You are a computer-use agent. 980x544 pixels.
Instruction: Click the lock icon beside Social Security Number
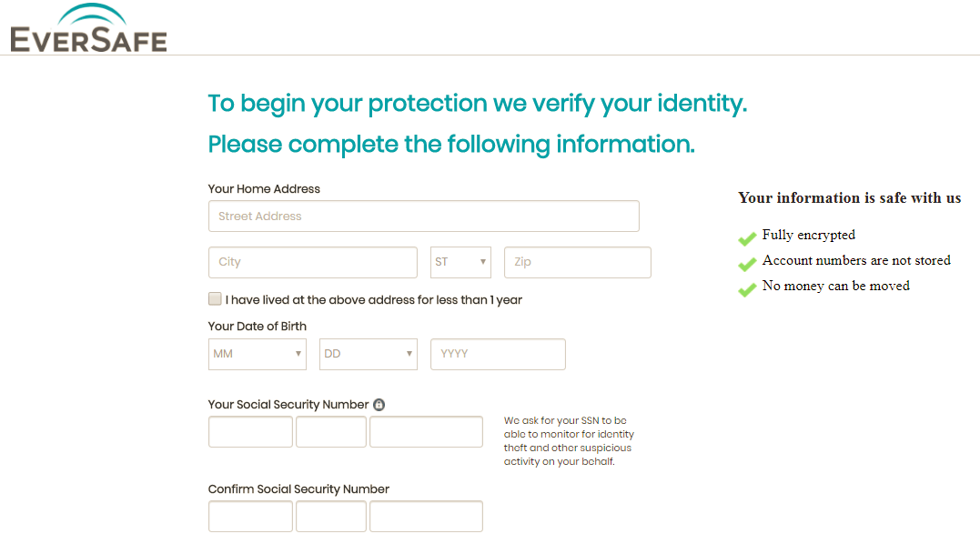[x=379, y=405]
